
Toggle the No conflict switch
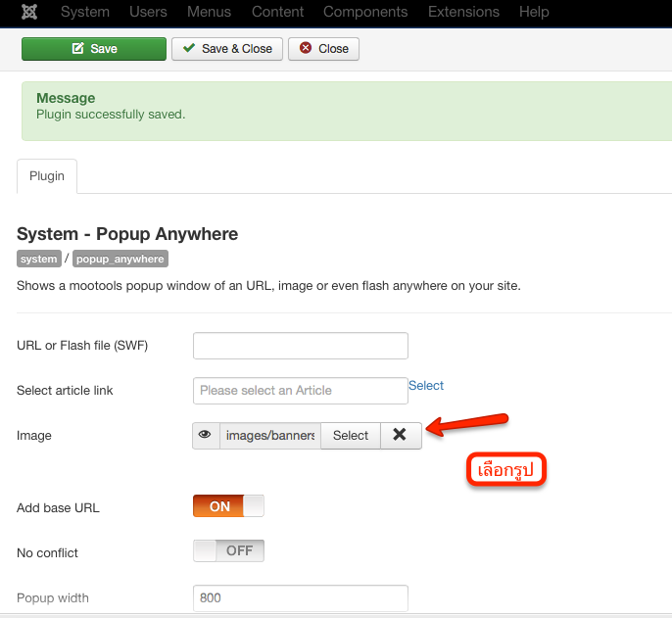[228, 550]
